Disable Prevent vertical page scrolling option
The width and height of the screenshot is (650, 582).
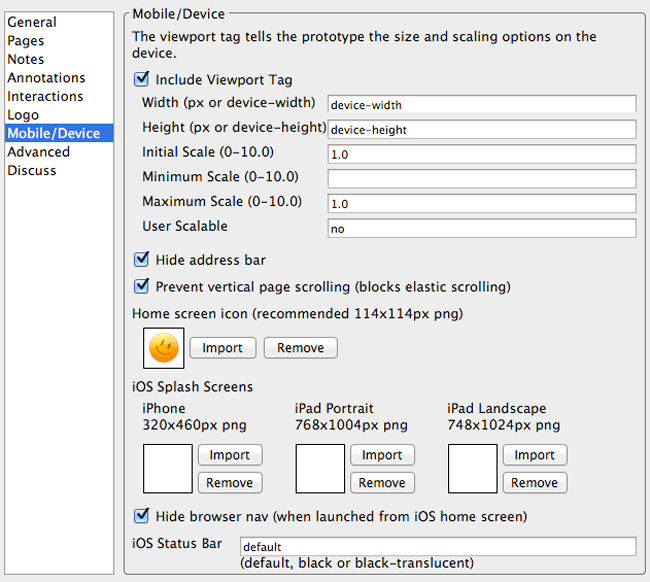142,287
